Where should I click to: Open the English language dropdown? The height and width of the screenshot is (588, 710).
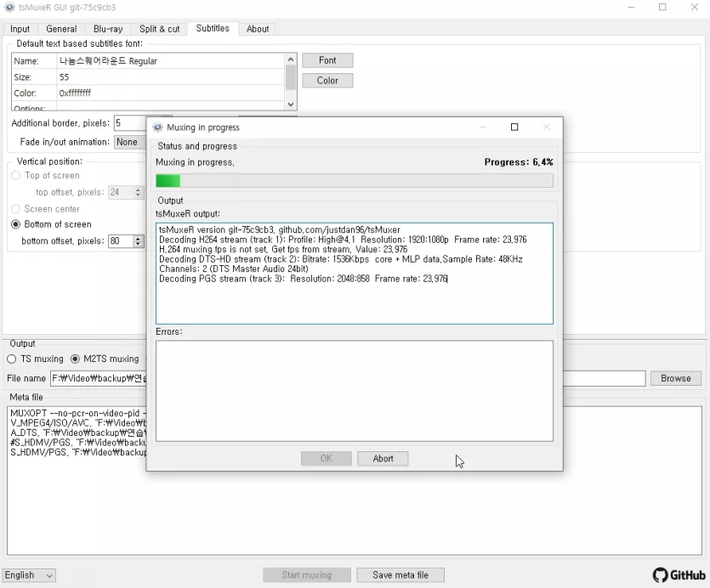tap(29, 575)
